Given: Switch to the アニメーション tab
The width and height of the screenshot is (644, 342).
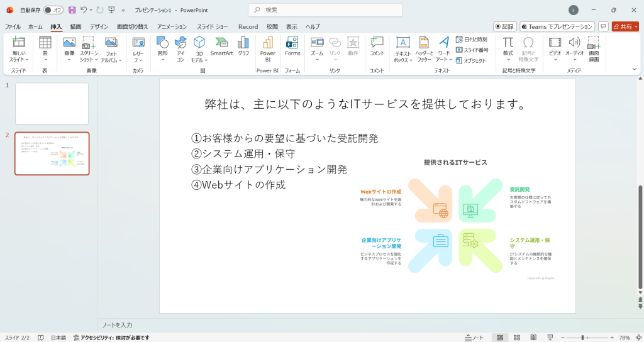Looking at the screenshot, I should [172, 26].
